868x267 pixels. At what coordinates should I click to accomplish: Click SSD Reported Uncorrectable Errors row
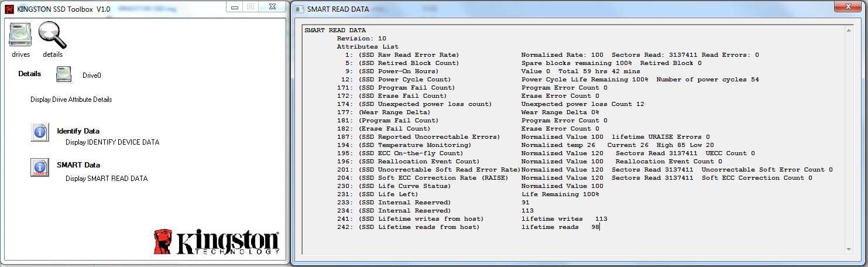pos(523,136)
